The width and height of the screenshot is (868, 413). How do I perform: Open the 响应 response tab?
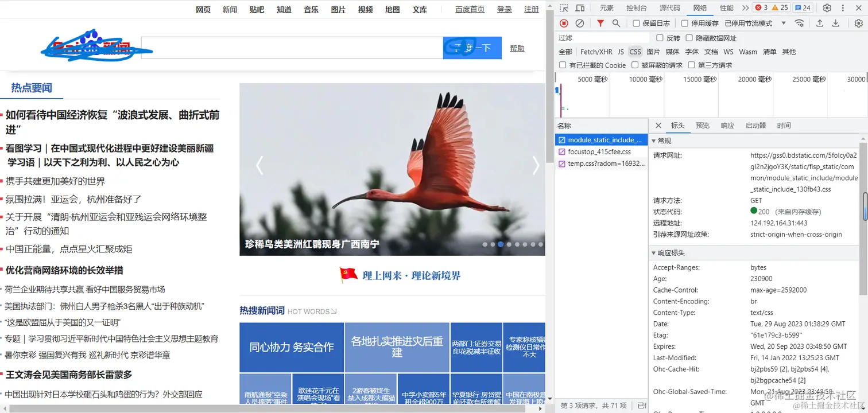point(727,126)
